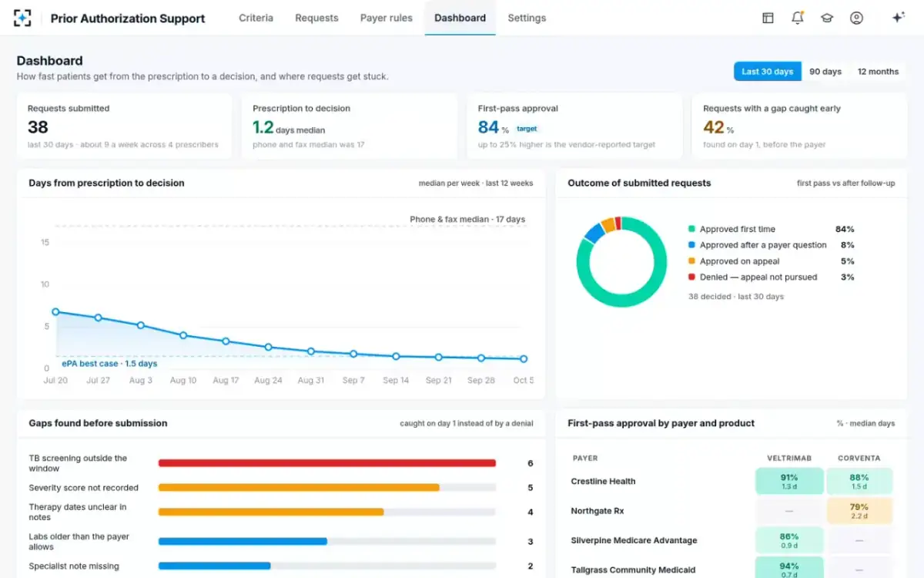Image resolution: width=924 pixels, height=578 pixels.
Task: Open the Prescription to decision card
Action: coord(350,126)
